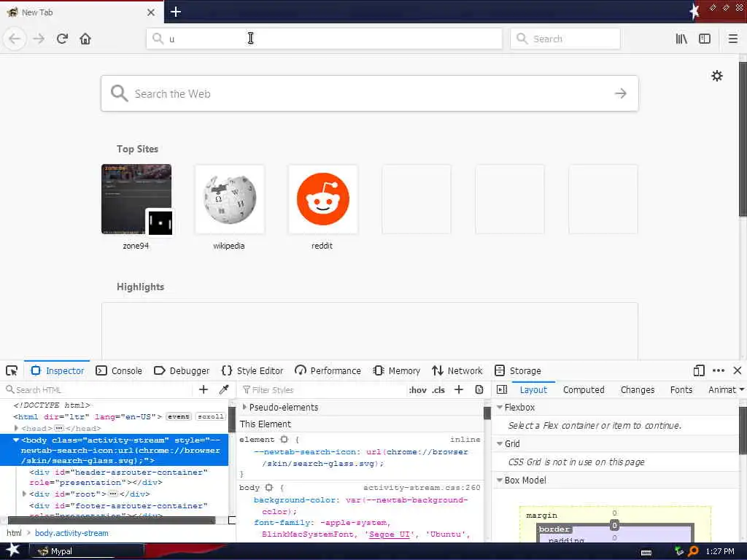Pick a color with the eyedropper
The image size is (747, 560).
(x=224, y=389)
